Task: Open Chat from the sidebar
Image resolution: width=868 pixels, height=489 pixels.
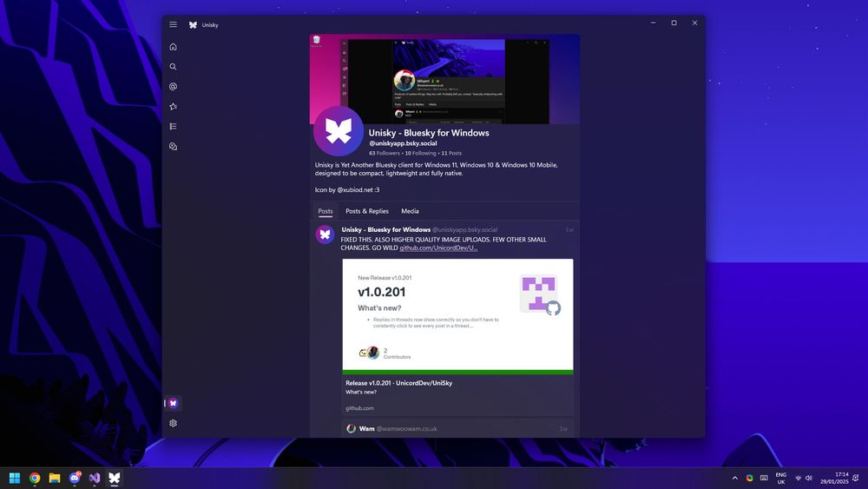Action: pos(174,147)
